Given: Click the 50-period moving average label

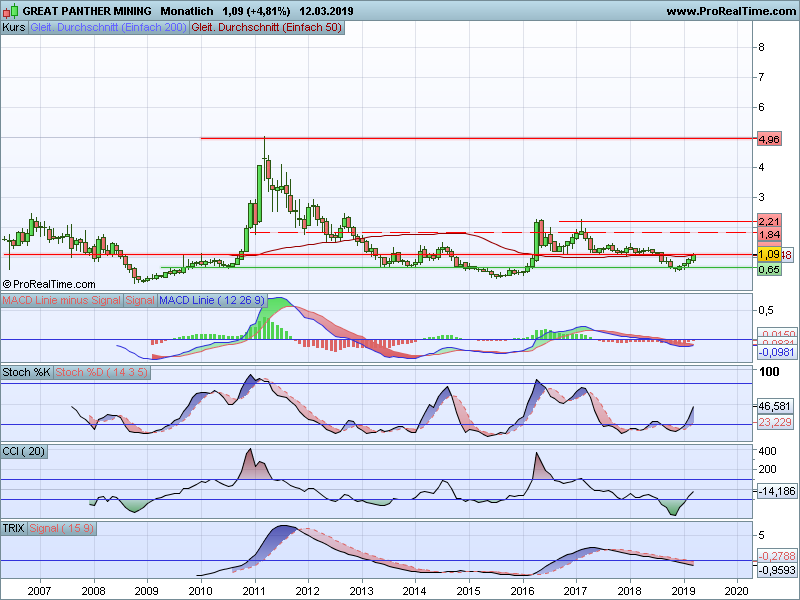Looking at the screenshot, I should pyautogui.click(x=266, y=28).
